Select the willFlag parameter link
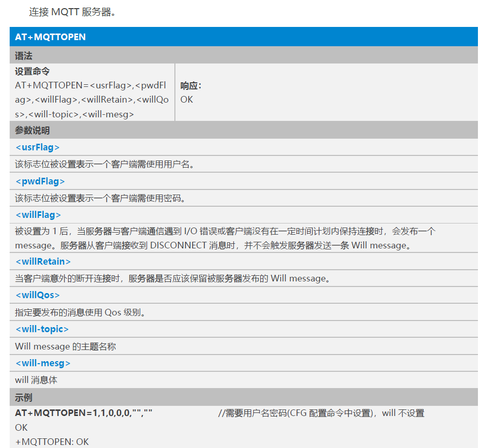 pyautogui.click(x=36, y=215)
